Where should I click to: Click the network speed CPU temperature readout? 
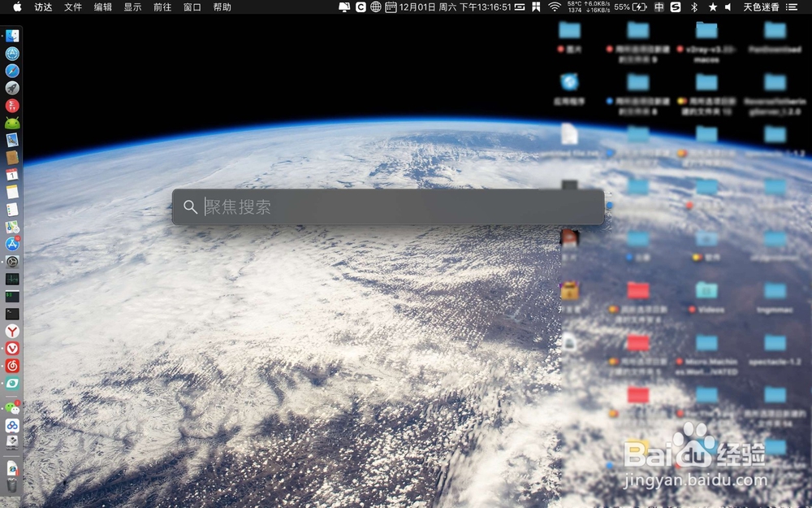(588, 7)
